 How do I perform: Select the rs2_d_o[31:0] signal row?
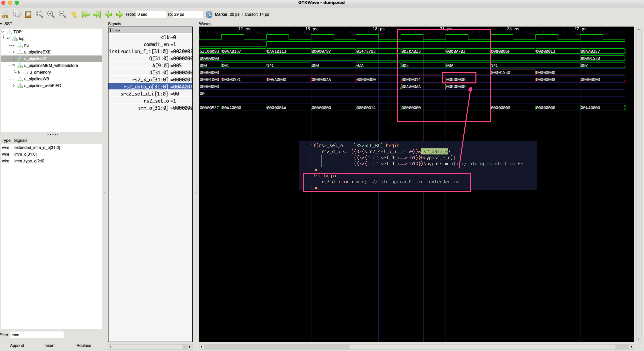(x=150, y=80)
